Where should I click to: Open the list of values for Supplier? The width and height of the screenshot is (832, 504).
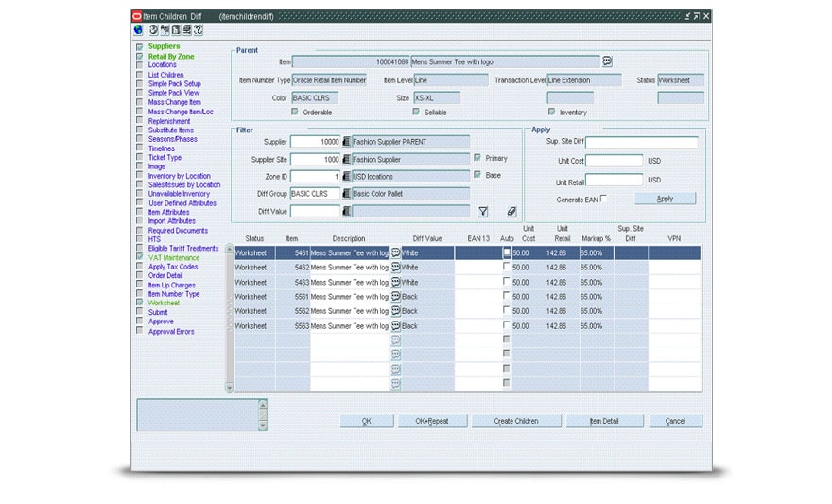tap(346, 142)
